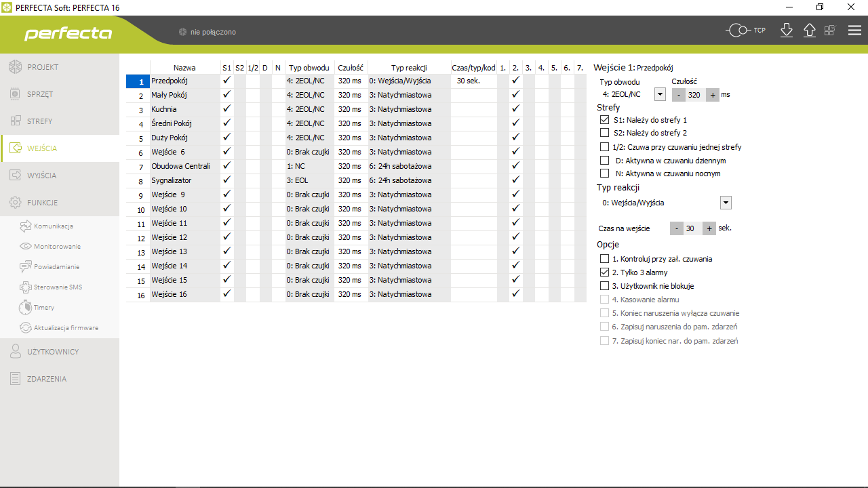Viewport: 868px width, 488px height.
Task: Click the PROJEKT sidebar icon
Action: pyautogui.click(x=16, y=67)
